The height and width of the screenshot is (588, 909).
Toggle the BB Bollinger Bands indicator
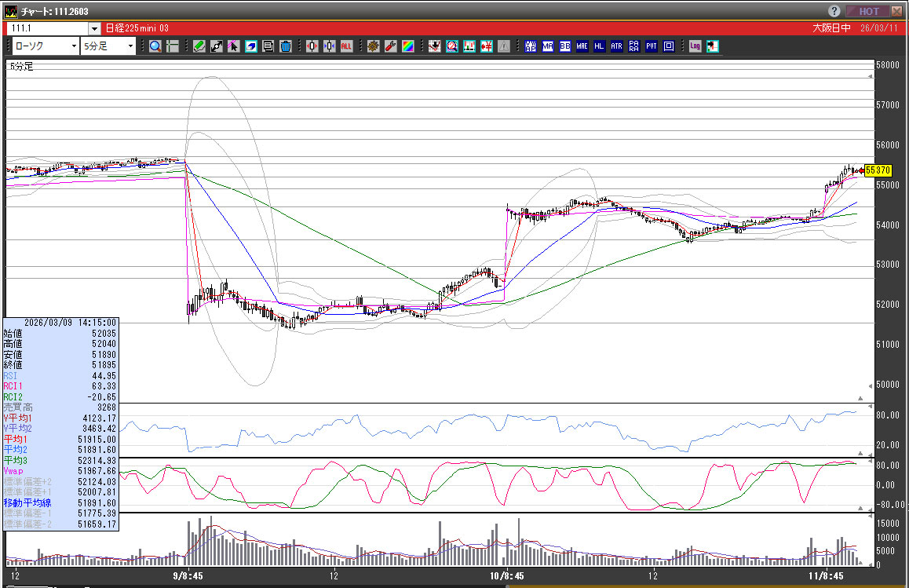click(564, 46)
